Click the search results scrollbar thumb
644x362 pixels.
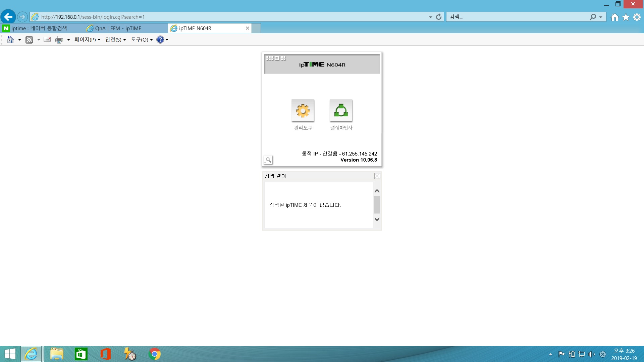[377, 205]
